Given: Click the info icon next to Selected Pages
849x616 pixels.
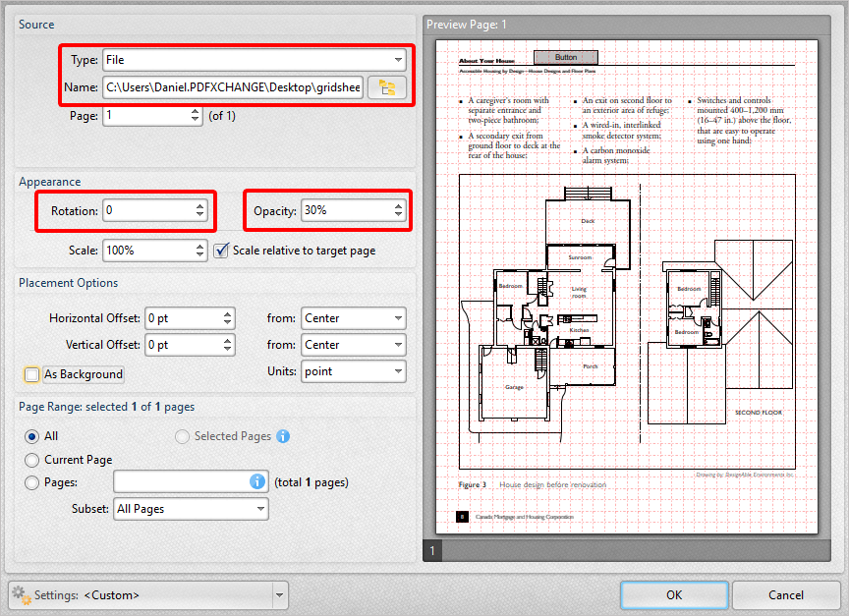Looking at the screenshot, I should click(283, 436).
